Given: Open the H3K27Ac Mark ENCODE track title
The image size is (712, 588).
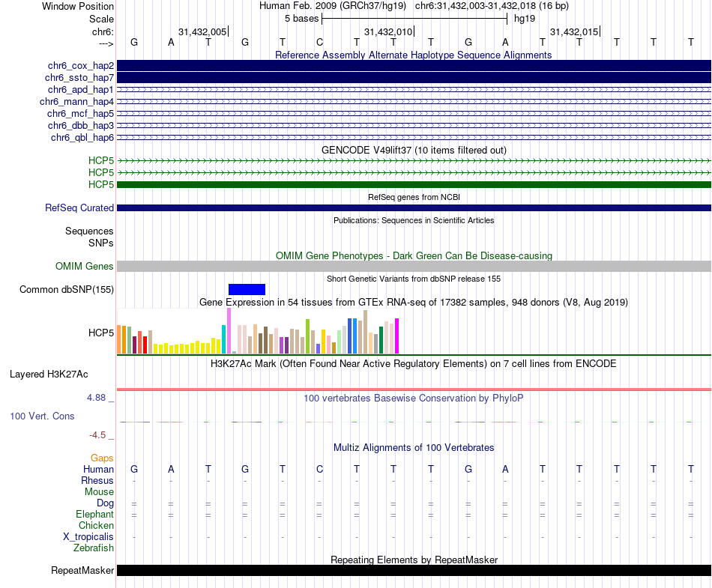Looking at the screenshot, I should coord(414,363).
